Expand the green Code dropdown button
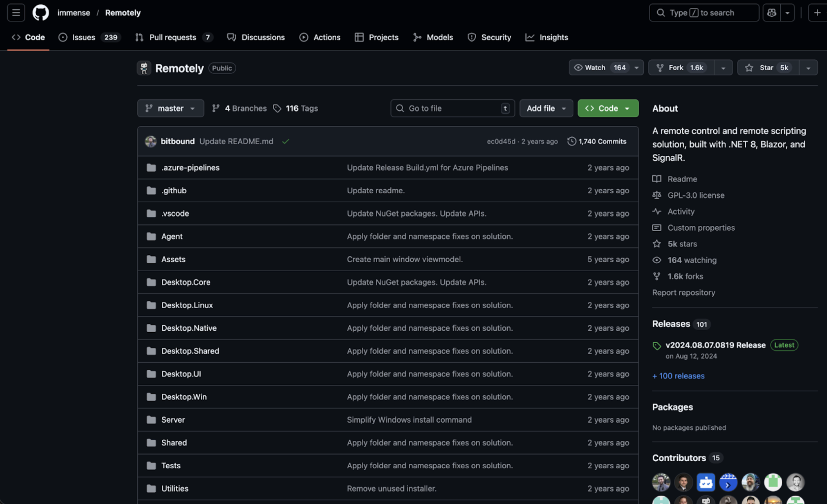 608,108
